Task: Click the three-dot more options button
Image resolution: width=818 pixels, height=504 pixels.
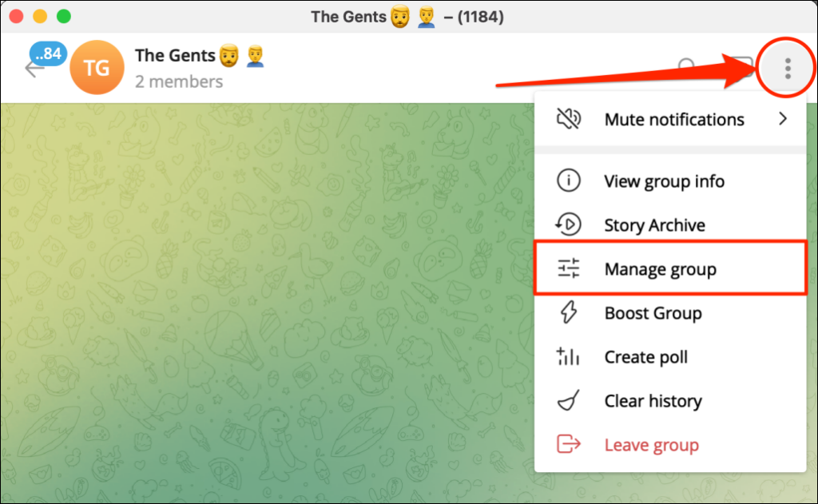Action: coord(787,69)
